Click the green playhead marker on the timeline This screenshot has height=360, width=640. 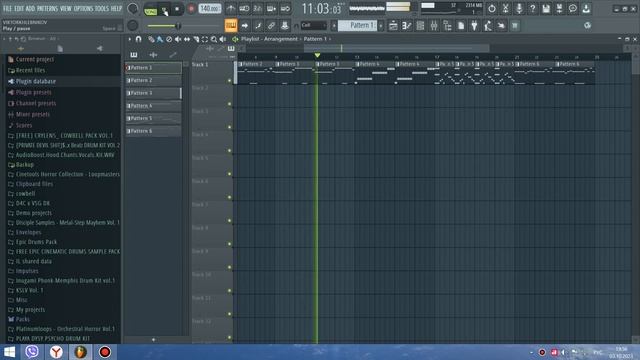coord(317,55)
